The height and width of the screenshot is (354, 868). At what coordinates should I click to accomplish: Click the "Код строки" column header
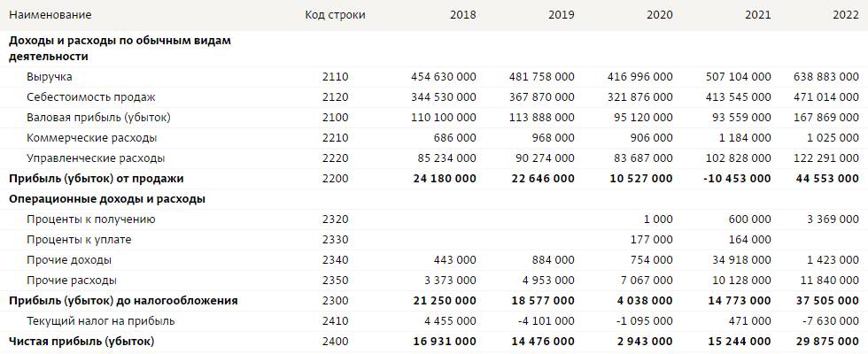pos(335,15)
